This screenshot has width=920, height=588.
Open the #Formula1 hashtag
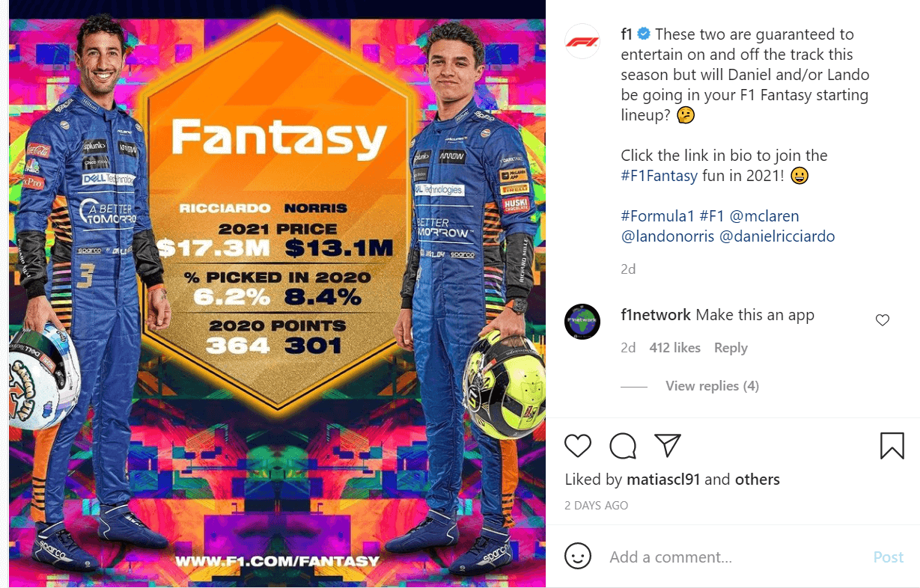pyautogui.click(x=658, y=216)
